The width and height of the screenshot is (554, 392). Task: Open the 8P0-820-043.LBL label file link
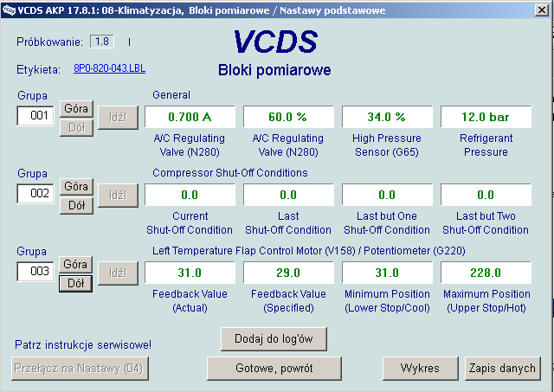click(x=110, y=68)
